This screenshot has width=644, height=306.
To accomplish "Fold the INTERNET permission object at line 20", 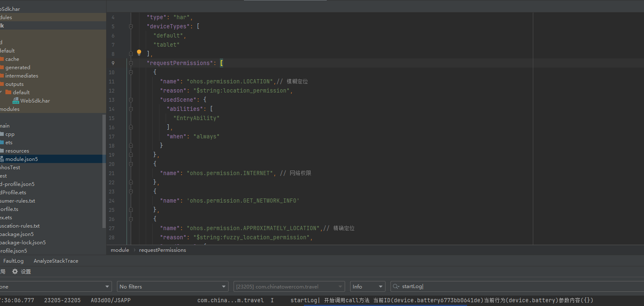I will pyautogui.click(x=131, y=164).
